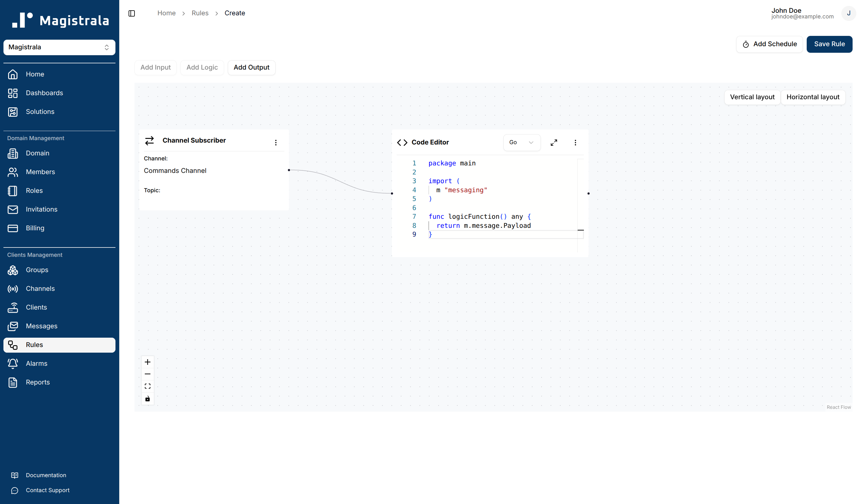Image resolution: width=866 pixels, height=504 pixels.
Task: Click the React Flow attribution link
Action: [x=839, y=407]
